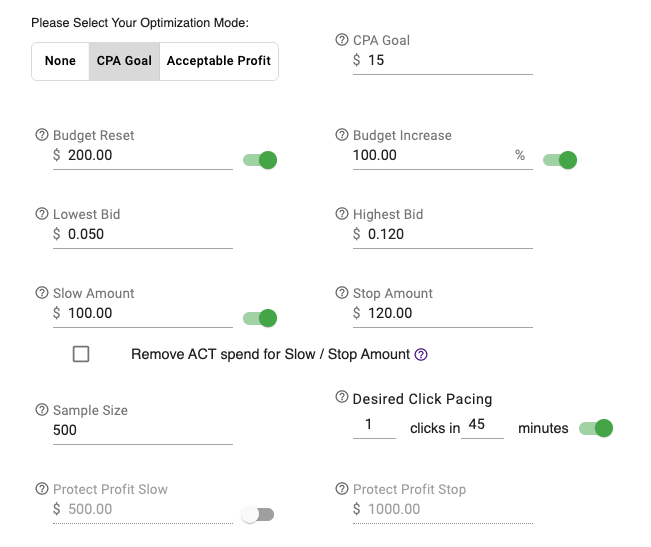Show the Lowest Bid help tooltip
Screen dimensions: 651x547
42,214
